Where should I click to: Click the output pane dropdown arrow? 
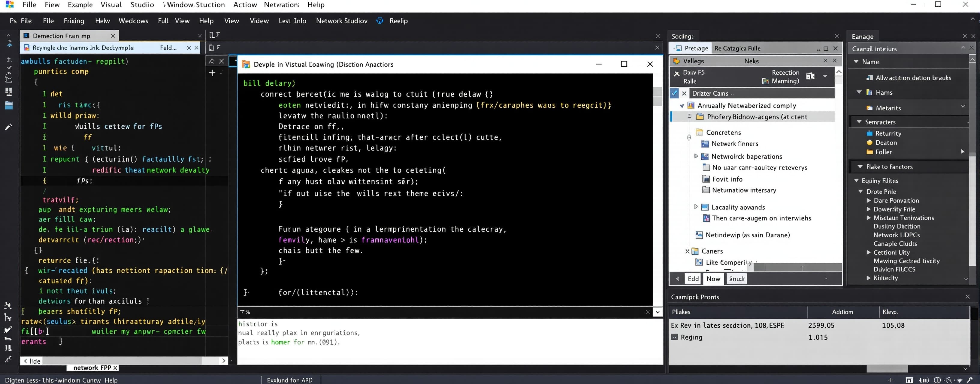point(658,312)
